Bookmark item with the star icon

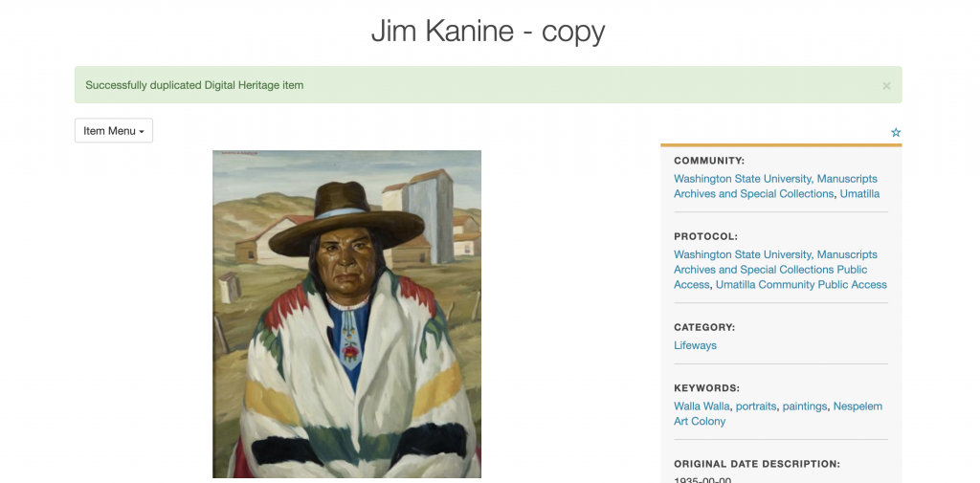896,132
